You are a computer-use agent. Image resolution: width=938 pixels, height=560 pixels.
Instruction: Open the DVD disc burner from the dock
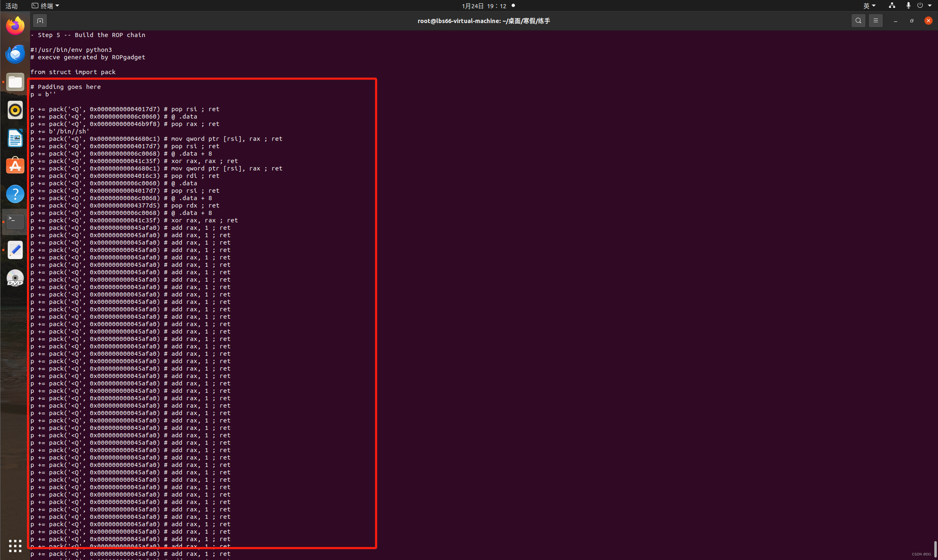[x=15, y=278]
